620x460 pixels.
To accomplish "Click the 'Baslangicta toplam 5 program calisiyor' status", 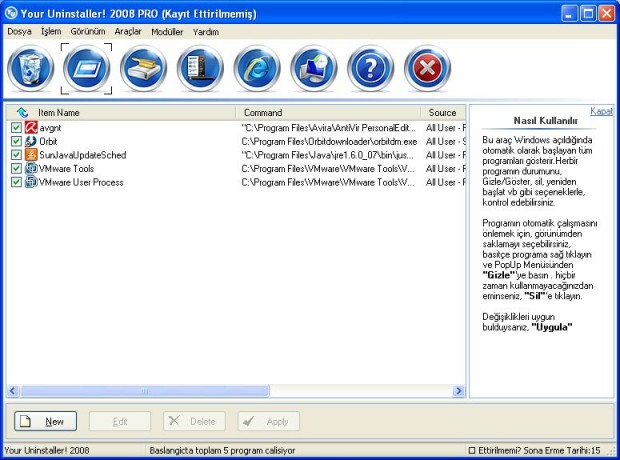I will 222,451.
